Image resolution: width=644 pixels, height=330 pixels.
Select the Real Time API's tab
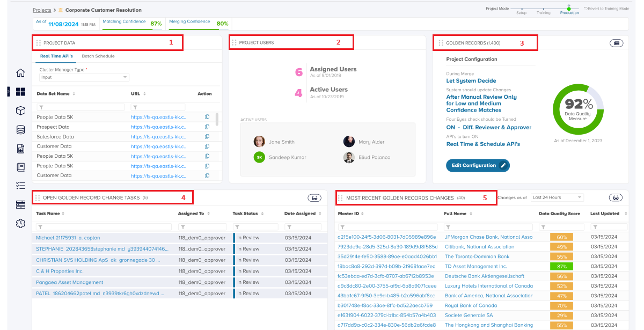pos(56,56)
